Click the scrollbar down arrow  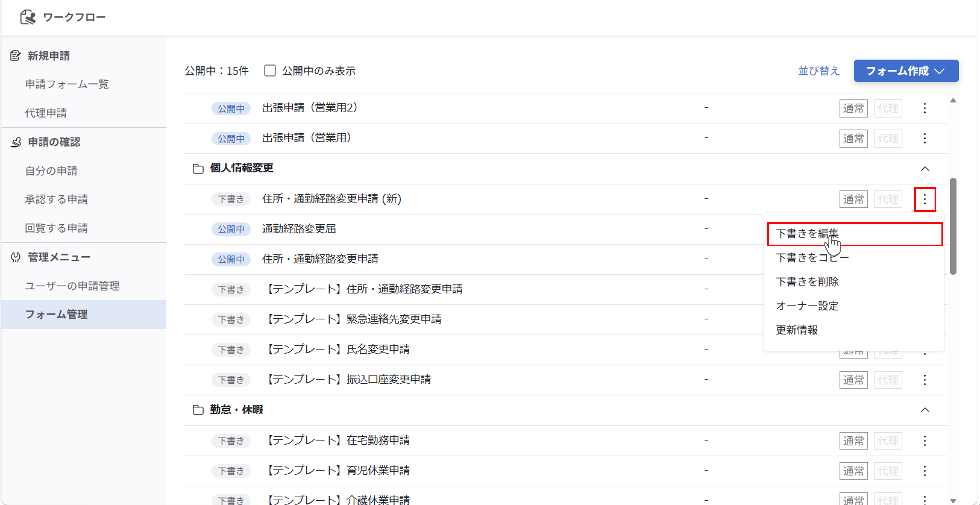point(953,501)
